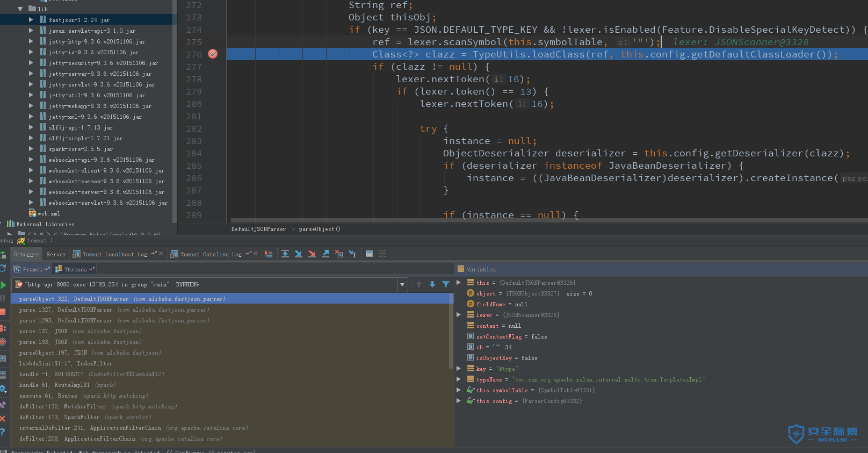
Task: Select the Frames tab
Action: point(32,269)
